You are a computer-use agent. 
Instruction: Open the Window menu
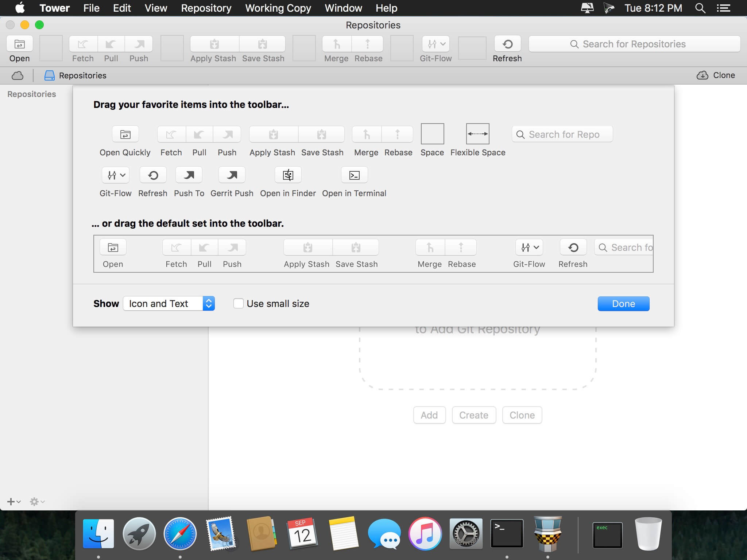(343, 8)
